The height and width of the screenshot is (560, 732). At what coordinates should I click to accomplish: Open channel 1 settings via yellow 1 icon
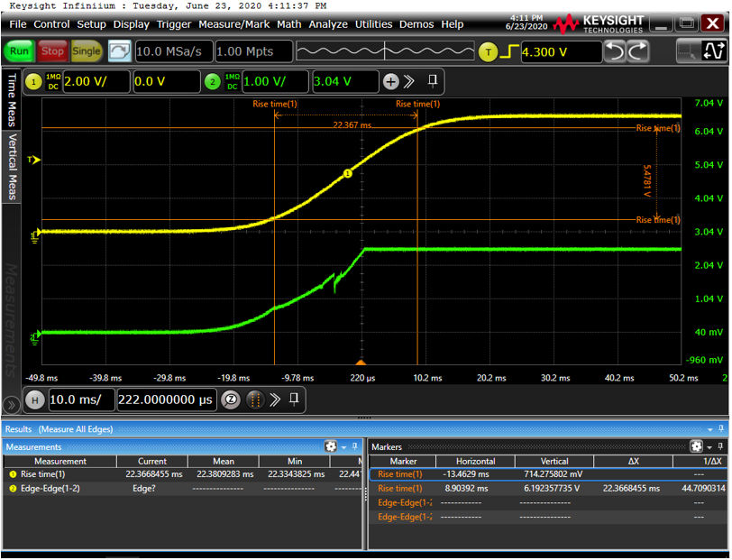point(32,81)
